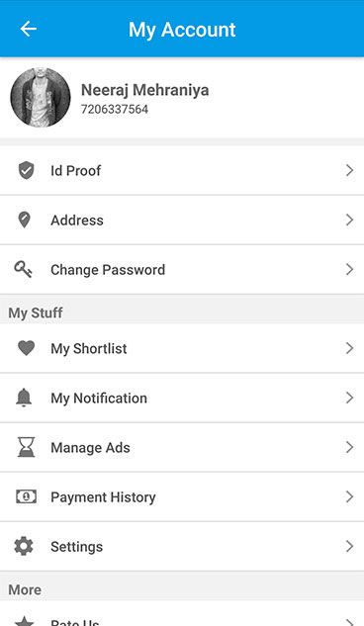Open the Payment History entry

coord(182,496)
